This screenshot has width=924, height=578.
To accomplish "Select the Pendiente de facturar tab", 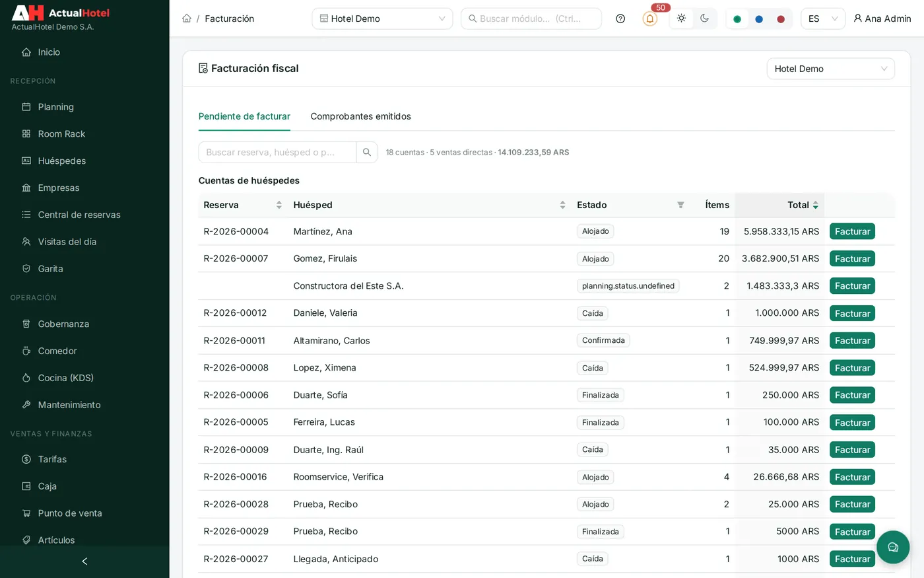I will click(x=244, y=116).
